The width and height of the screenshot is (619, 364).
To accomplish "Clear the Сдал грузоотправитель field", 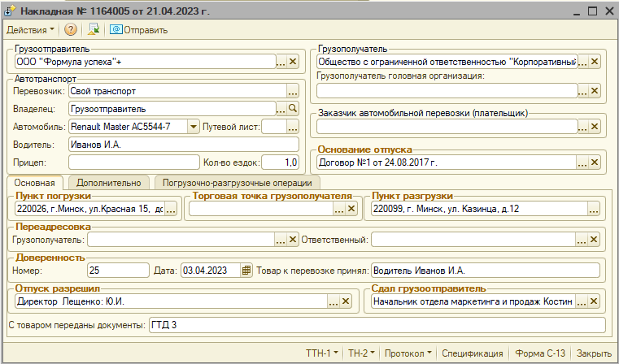I will 595,301.
